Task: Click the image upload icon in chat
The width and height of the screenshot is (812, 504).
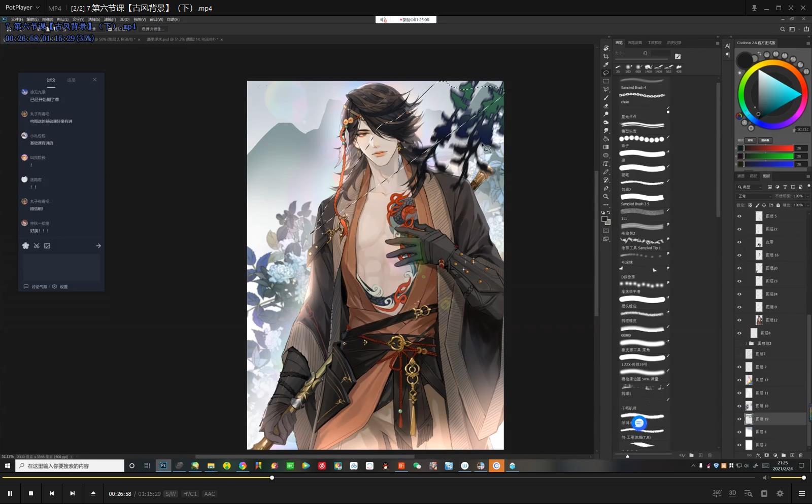Action: pyautogui.click(x=47, y=246)
